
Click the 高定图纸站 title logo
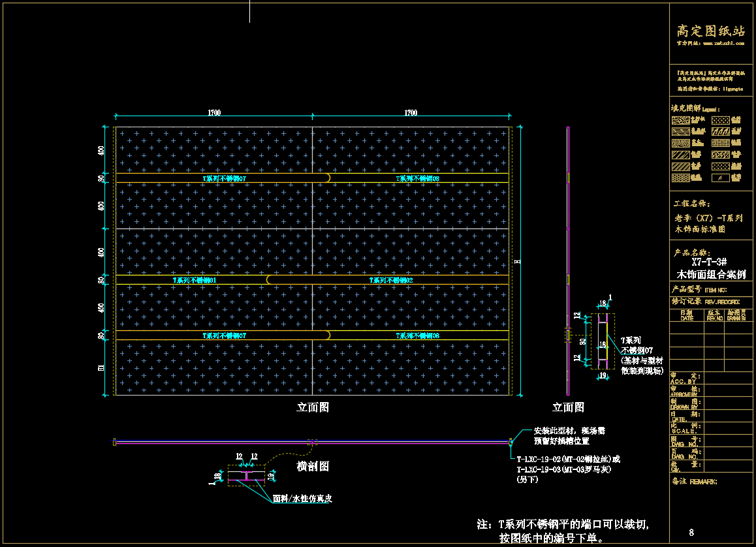tap(710, 31)
